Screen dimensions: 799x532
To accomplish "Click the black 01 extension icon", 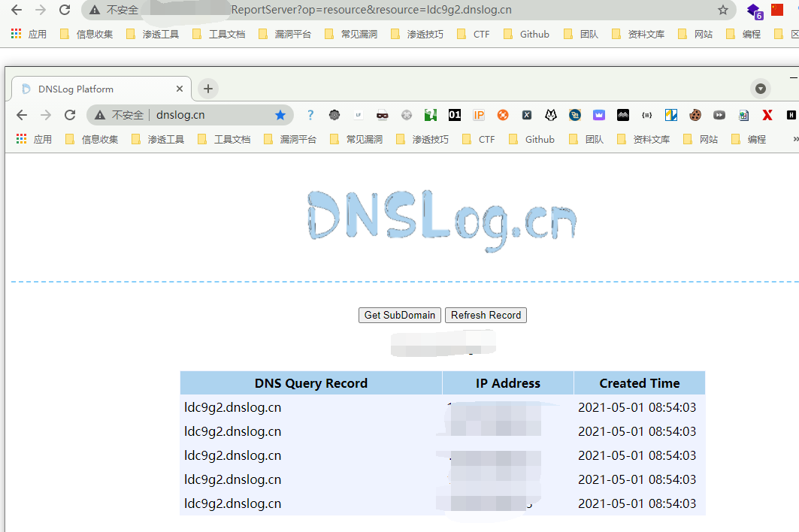I will pos(454,115).
